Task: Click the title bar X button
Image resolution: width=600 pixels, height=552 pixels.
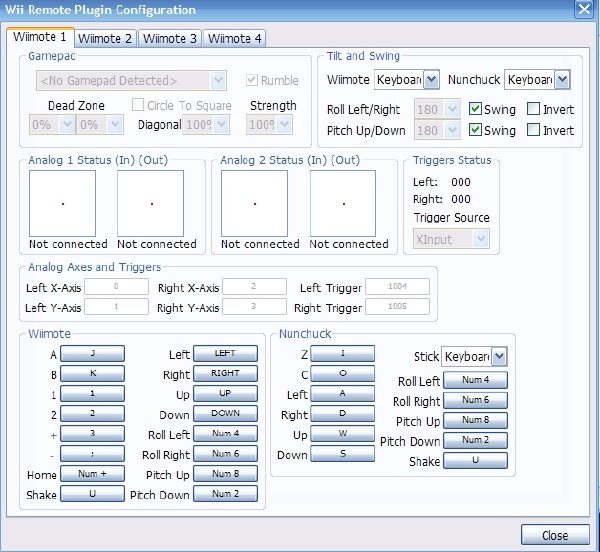Action: click(584, 8)
